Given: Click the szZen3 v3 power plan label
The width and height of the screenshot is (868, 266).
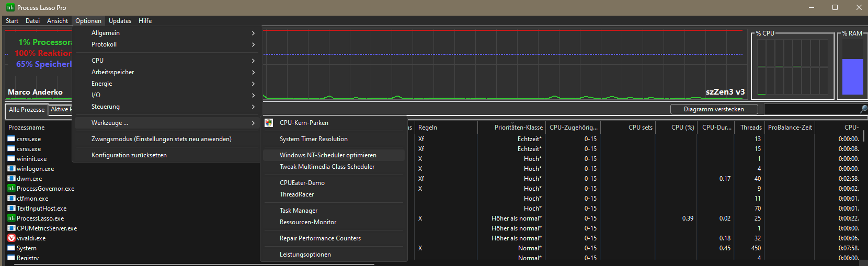Looking at the screenshot, I should tap(725, 92).
